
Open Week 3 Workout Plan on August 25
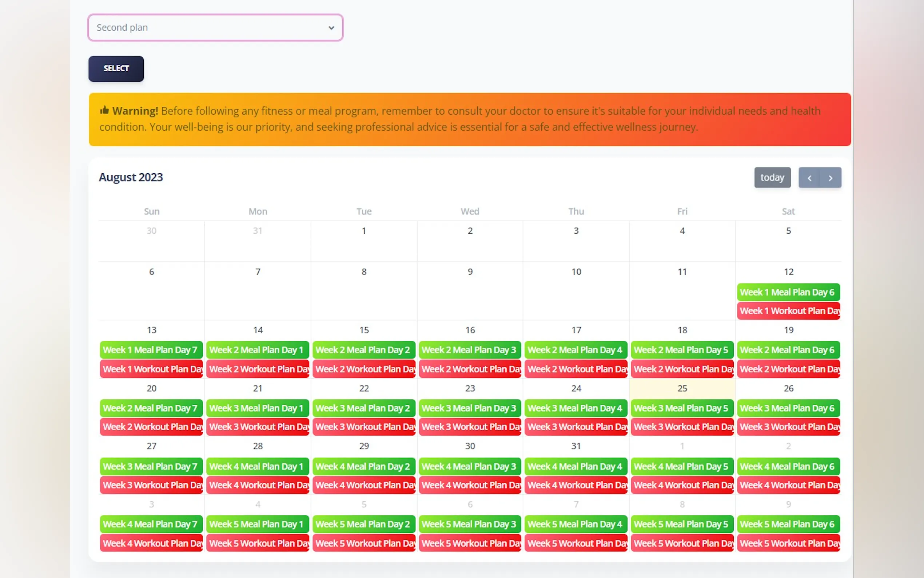point(682,427)
